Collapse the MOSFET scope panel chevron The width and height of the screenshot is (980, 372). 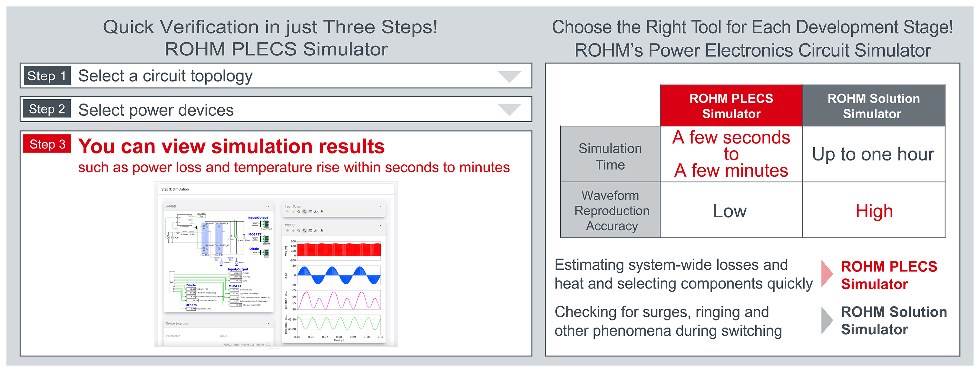(x=380, y=225)
